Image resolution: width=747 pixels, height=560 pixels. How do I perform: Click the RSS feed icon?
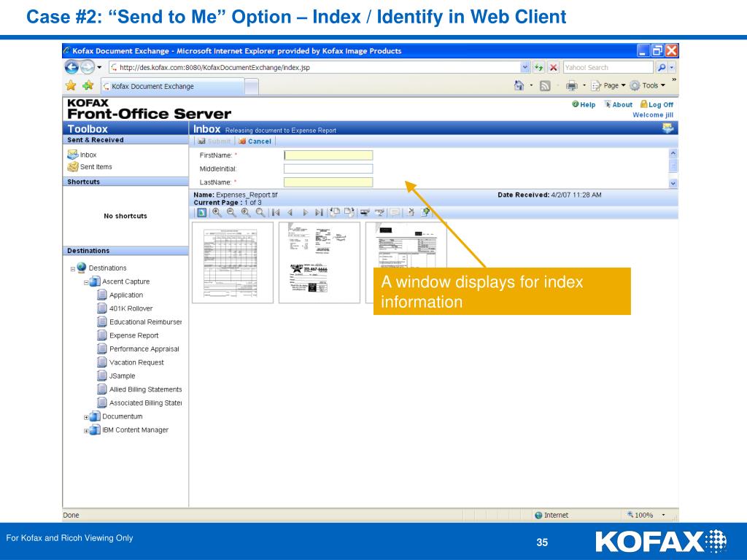545,86
